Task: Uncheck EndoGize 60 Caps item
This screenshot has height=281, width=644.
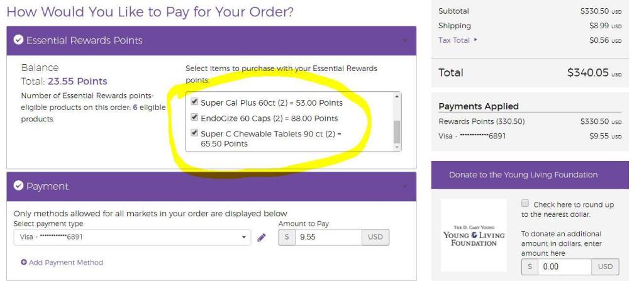Action: click(x=195, y=118)
